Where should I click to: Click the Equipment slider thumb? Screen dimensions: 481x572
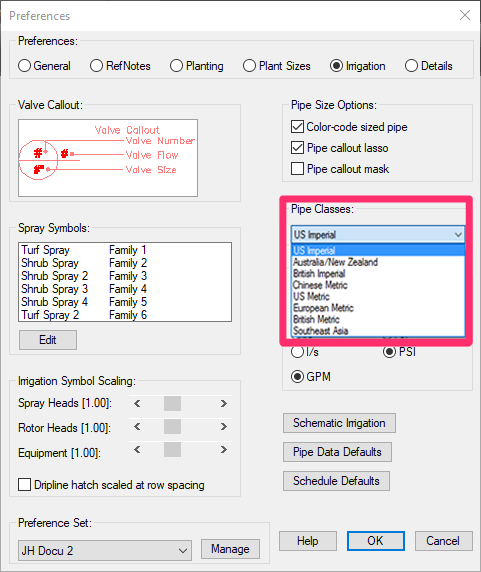point(172,450)
